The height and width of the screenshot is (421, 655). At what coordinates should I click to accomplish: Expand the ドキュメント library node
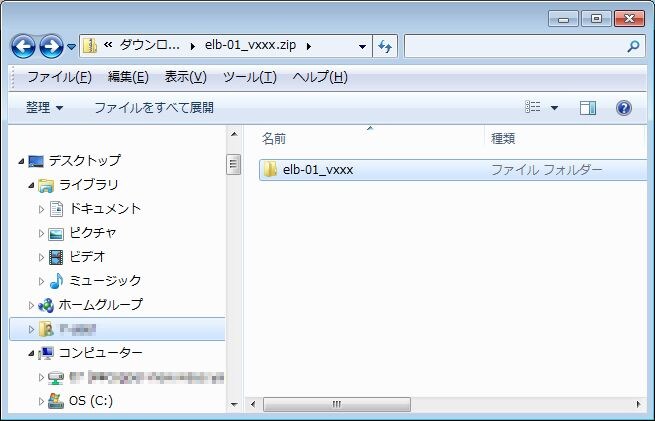click(x=42, y=209)
